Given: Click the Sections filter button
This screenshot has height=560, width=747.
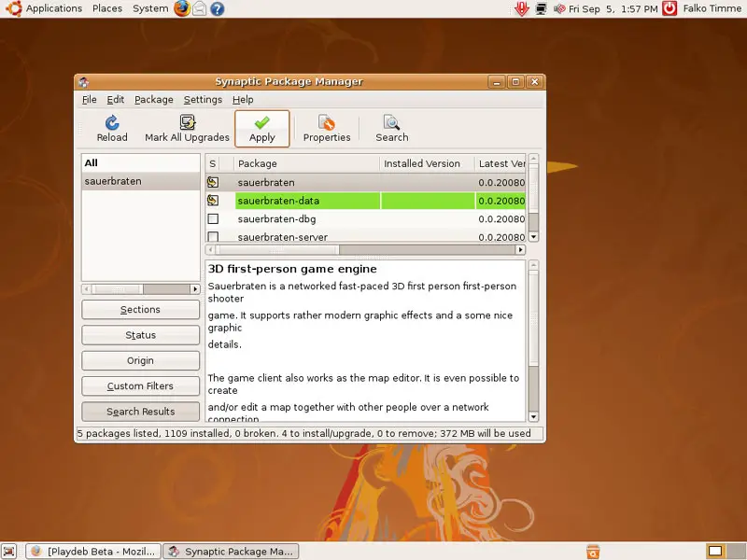Looking at the screenshot, I should pos(141,310).
